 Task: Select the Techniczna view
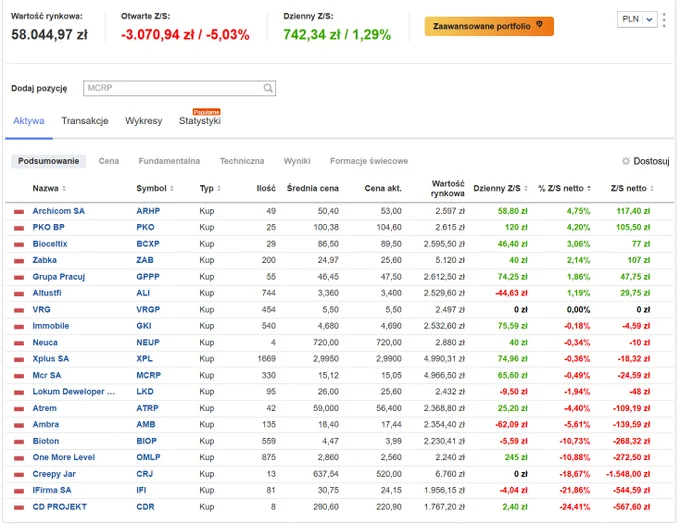coord(242,161)
